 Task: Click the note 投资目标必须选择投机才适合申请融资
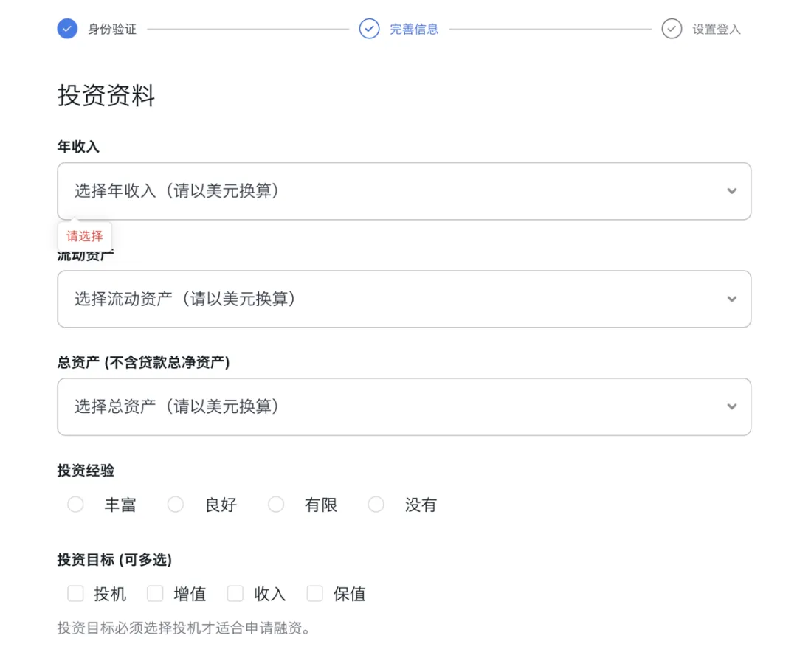(184, 628)
